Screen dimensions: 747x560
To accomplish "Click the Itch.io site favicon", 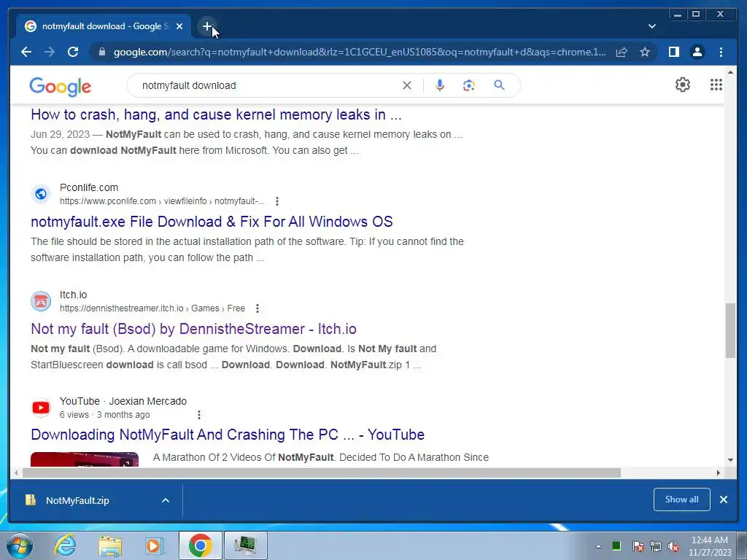I will coord(41,301).
